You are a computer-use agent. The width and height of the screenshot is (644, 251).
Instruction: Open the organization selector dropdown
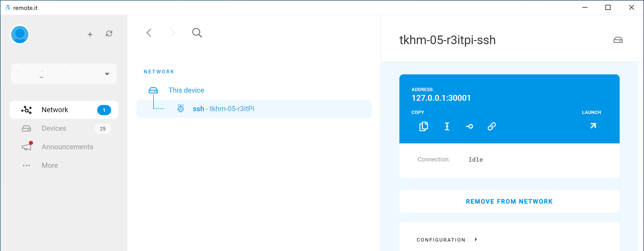point(64,74)
